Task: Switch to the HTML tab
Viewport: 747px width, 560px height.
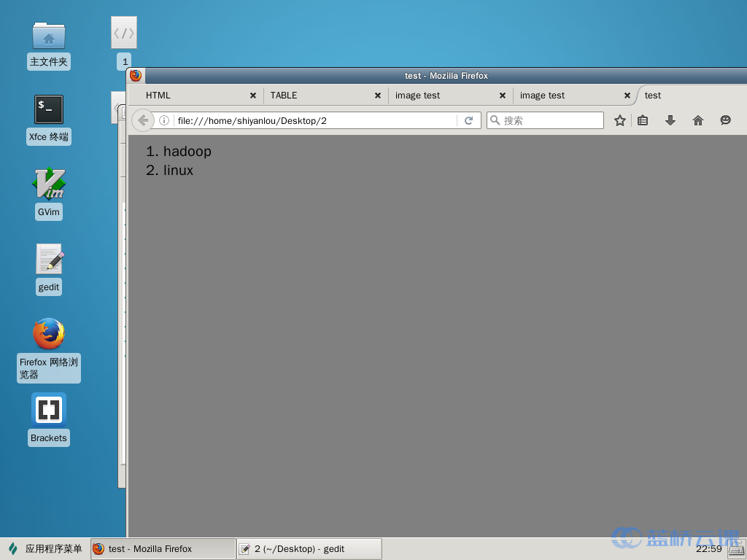Action: click(x=190, y=96)
